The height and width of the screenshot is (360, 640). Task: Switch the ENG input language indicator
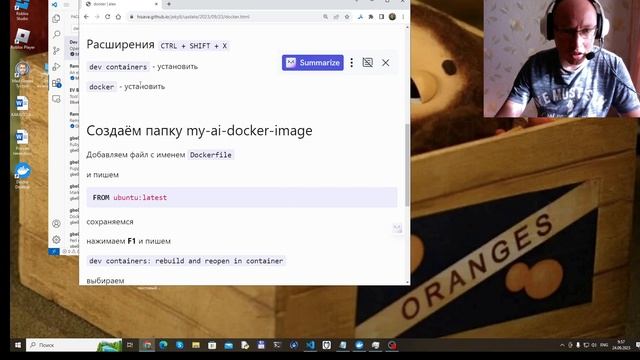(x=604, y=345)
